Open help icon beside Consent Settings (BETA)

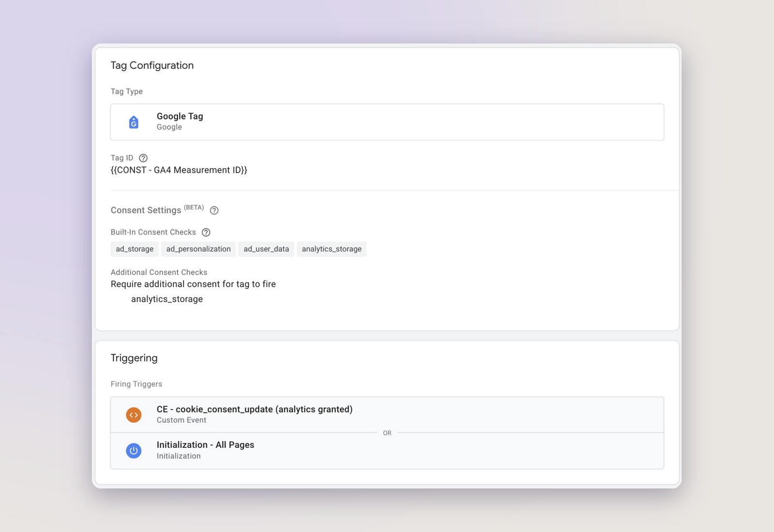point(214,210)
